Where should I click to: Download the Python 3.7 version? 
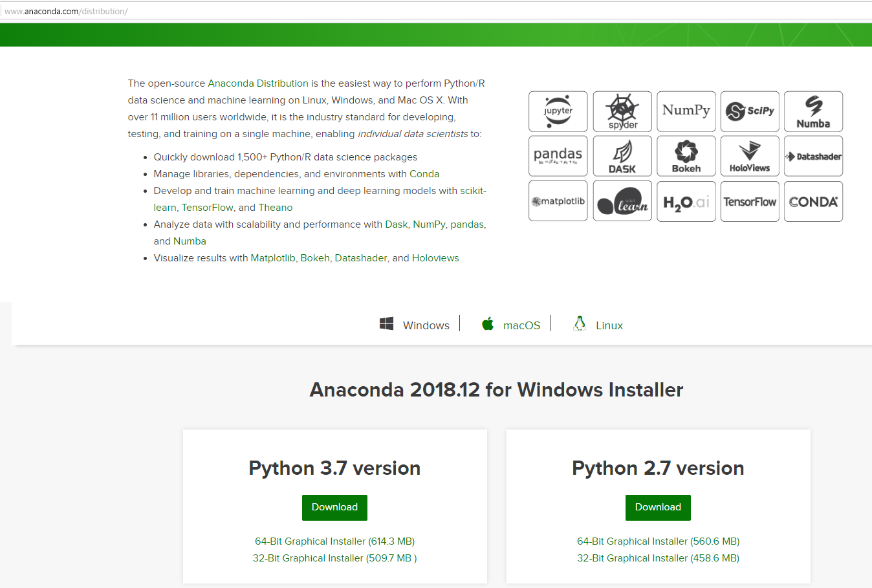coord(334,507)
